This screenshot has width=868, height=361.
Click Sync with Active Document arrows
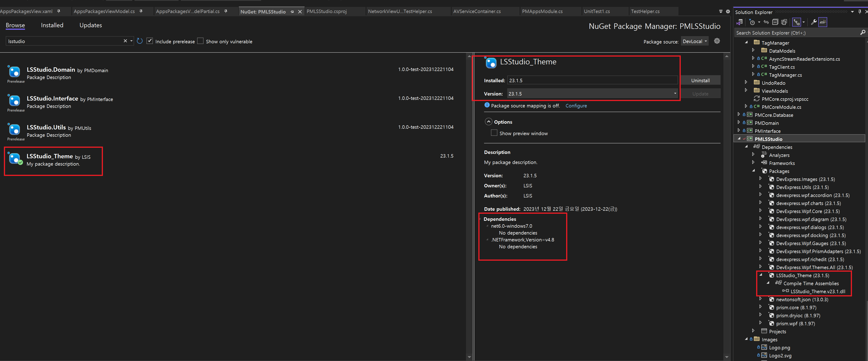tap(766, 22)
